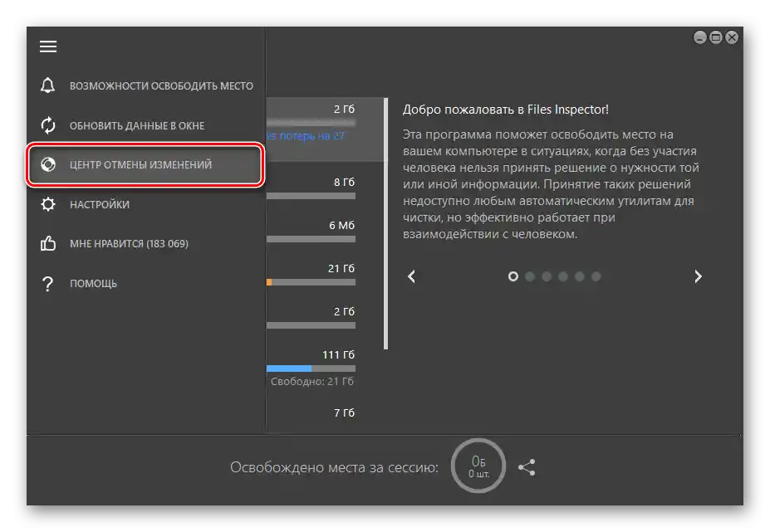Open Настройки menu entry
This screenshot has width=770, height=532.
pos(145,204)
